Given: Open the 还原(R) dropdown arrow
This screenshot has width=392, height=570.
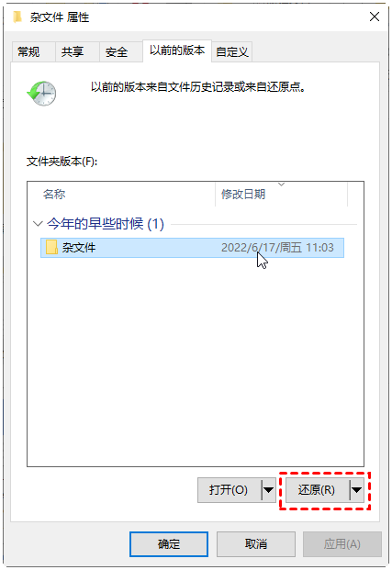Looking at the screenshot, I should [357, 490].
